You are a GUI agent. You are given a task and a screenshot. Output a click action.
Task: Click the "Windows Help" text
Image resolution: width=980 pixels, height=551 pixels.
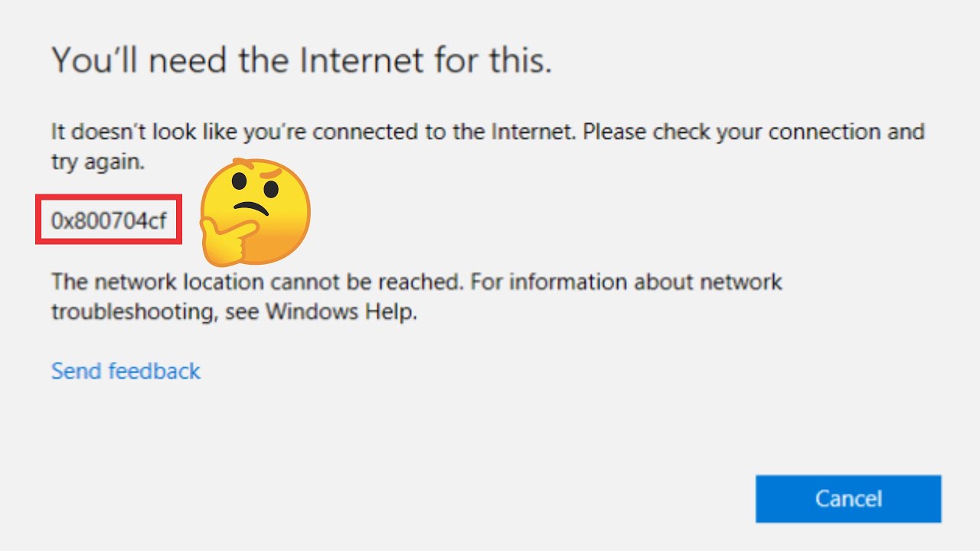341,312
